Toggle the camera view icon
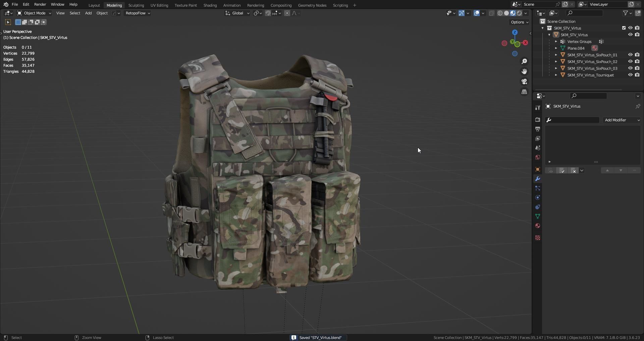644x341 pixels. [x=524, y=81]
